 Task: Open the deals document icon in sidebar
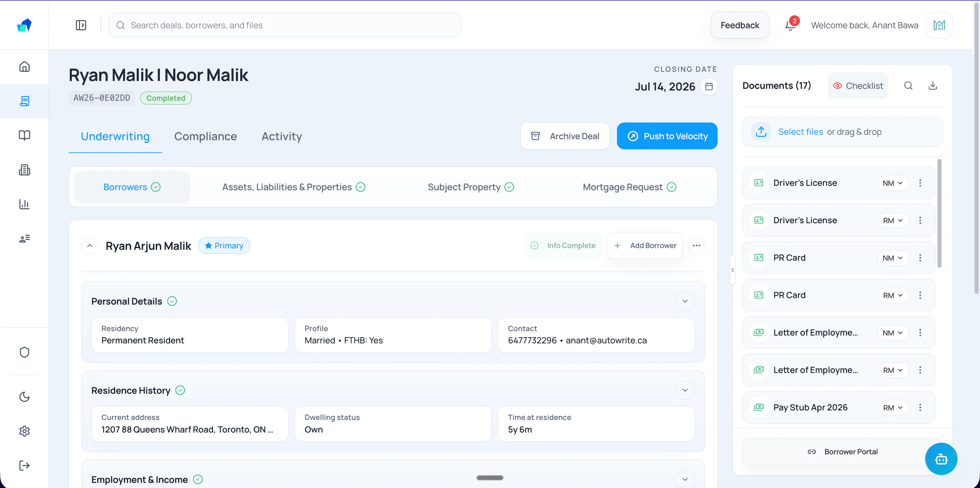coord(24,101)
